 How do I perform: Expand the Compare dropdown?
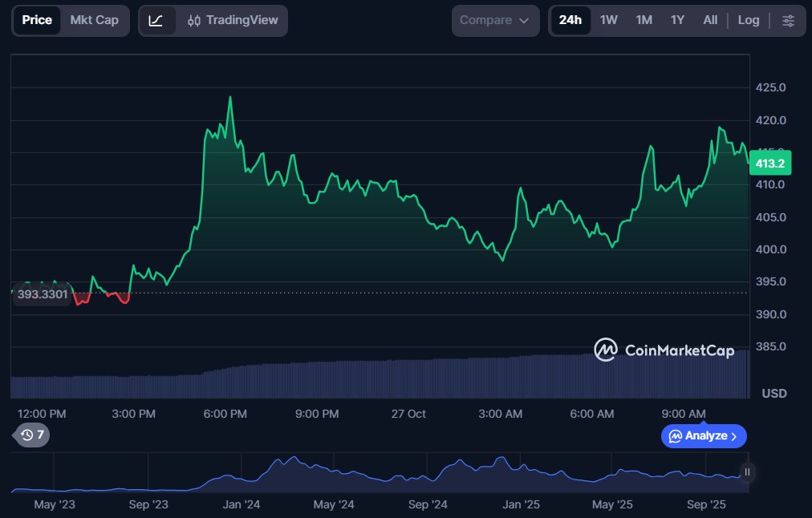[x=495, y=20]
